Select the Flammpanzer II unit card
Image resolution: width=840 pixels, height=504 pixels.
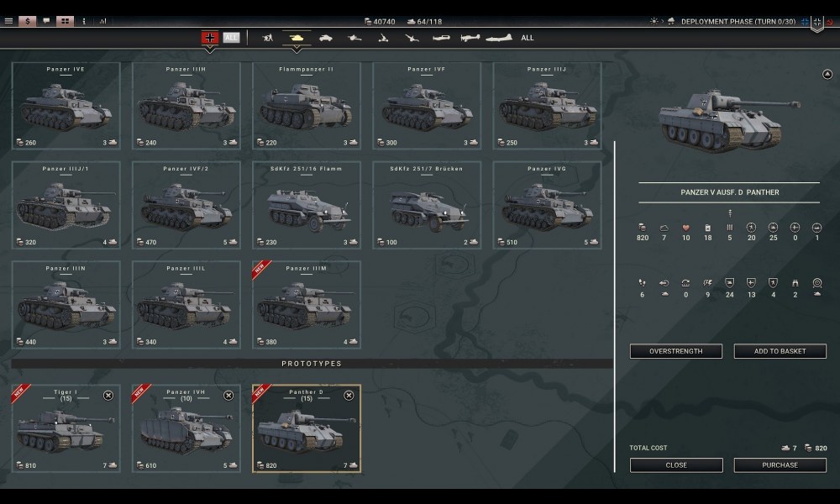(307, 106)
